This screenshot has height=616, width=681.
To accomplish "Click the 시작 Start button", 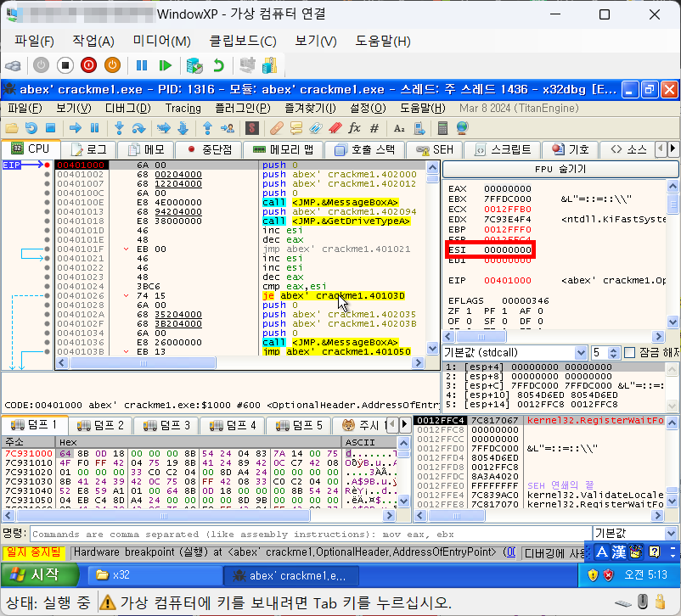I will pos(40,574).
